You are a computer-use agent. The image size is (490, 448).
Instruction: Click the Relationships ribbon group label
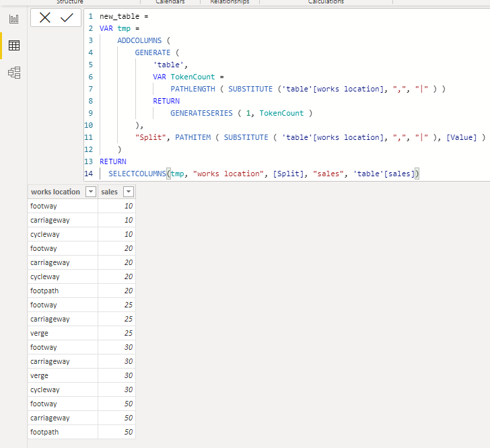(x=230, y=1)
